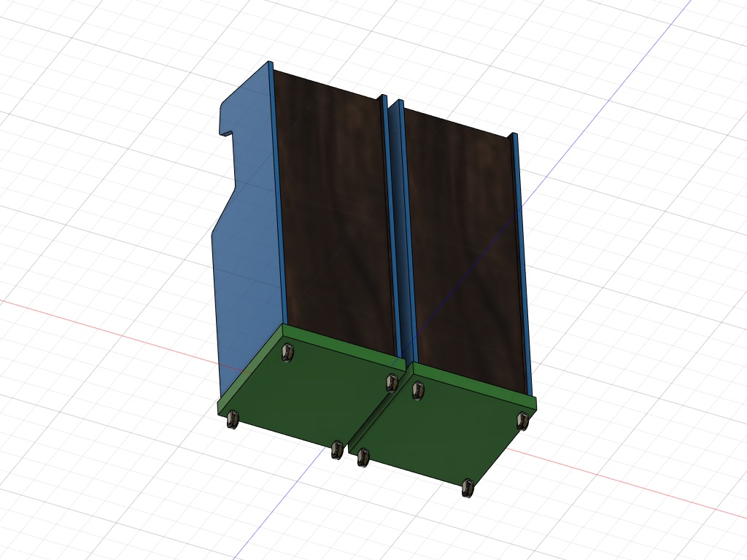Select the right cabinet's dark wood back panel
The height and width of the screenshot is (560, 747).
tap(465, 252)
